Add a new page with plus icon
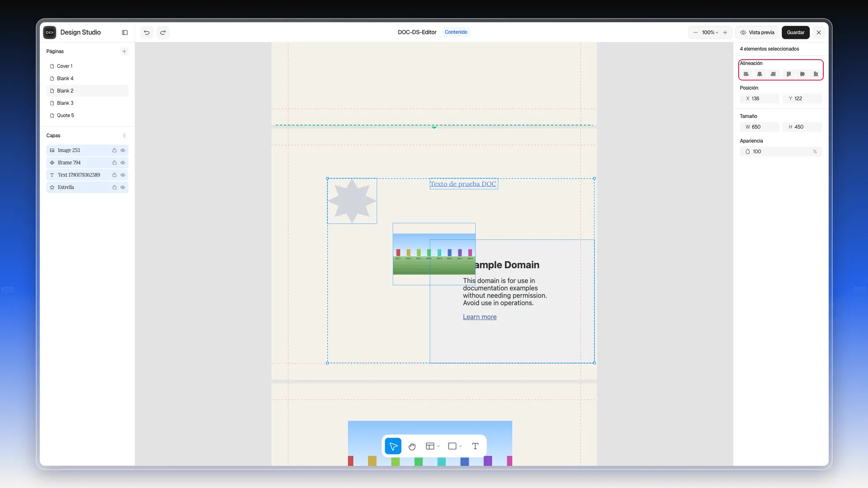The image size is (868, 488). coord(124,52)
